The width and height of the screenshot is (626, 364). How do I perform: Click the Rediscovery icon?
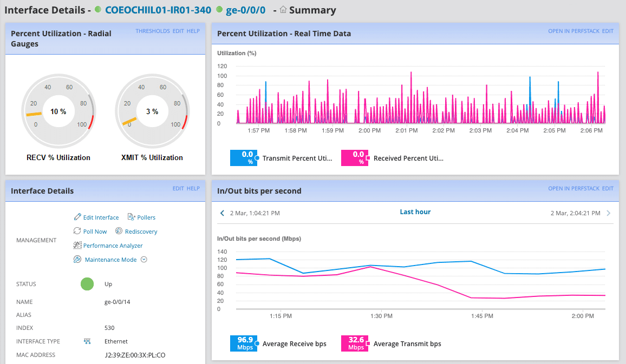119,231
